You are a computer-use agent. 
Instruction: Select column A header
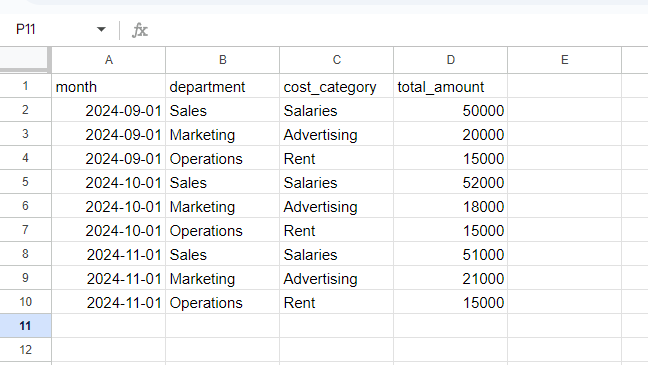click(109, 60)
